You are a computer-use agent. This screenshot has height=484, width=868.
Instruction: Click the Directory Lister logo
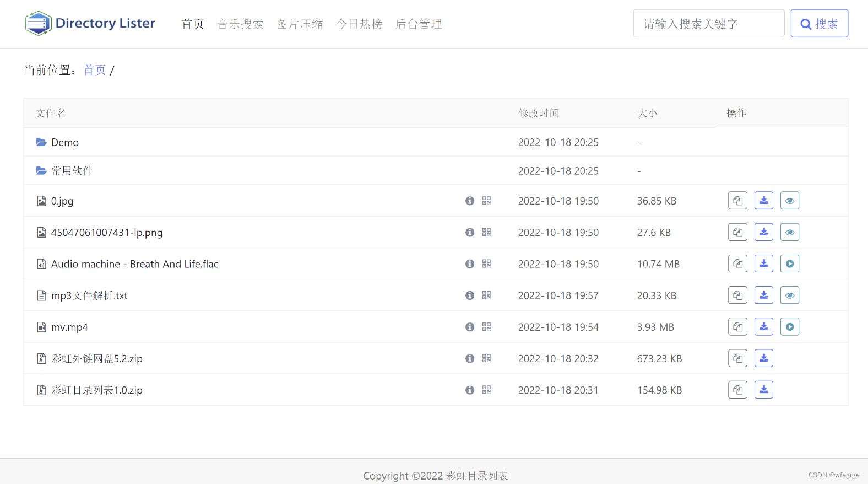(x=90, y=23)
